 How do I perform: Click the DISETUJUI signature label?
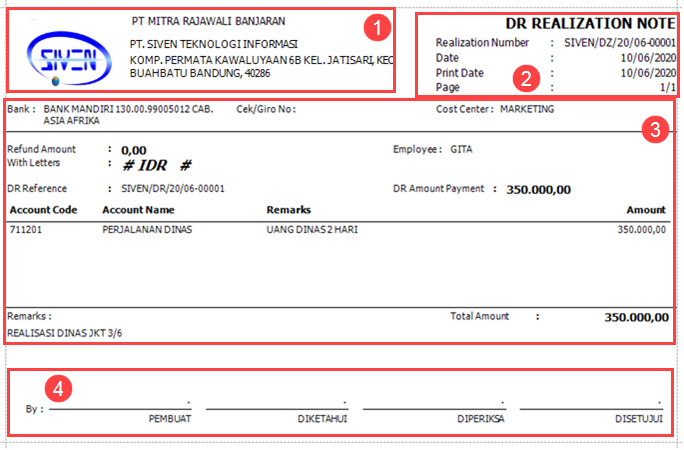639,419
